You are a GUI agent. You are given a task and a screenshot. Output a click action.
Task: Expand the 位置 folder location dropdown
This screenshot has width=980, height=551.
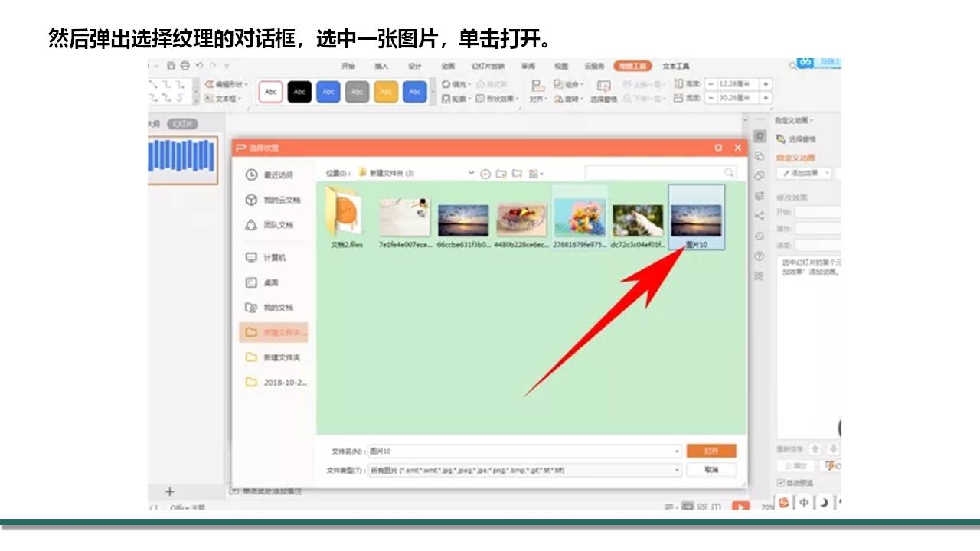[x=471, y=174]
